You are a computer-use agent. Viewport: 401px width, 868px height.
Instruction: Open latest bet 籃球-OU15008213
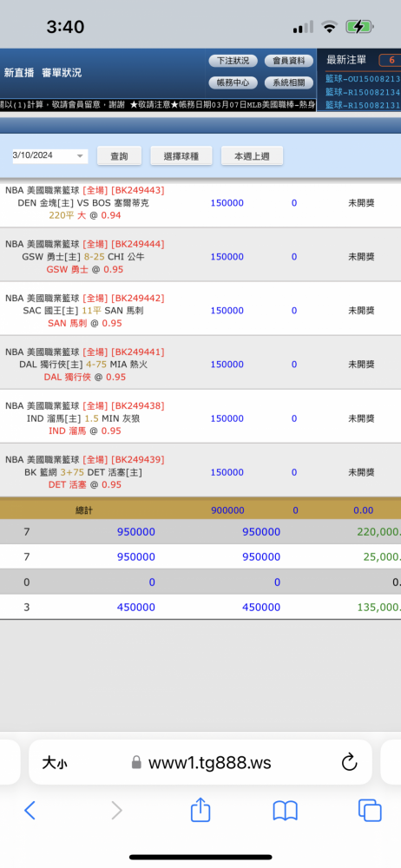[363, 79]
